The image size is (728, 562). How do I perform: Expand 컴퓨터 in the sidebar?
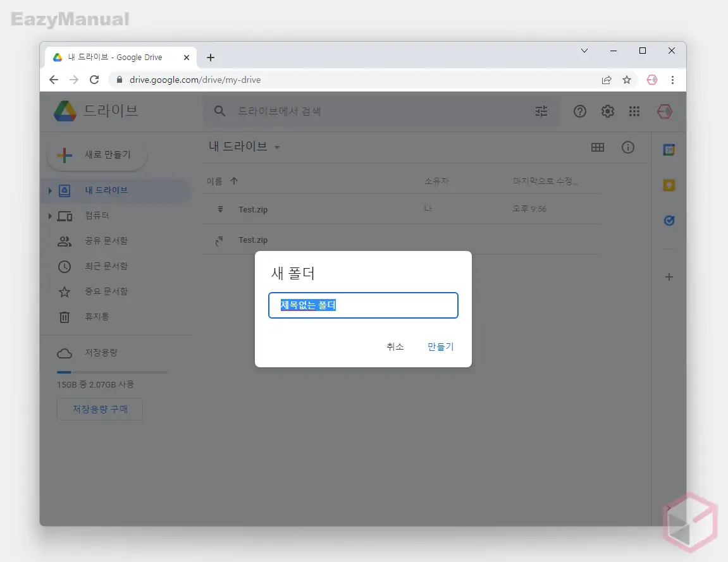tap(50, 216)
